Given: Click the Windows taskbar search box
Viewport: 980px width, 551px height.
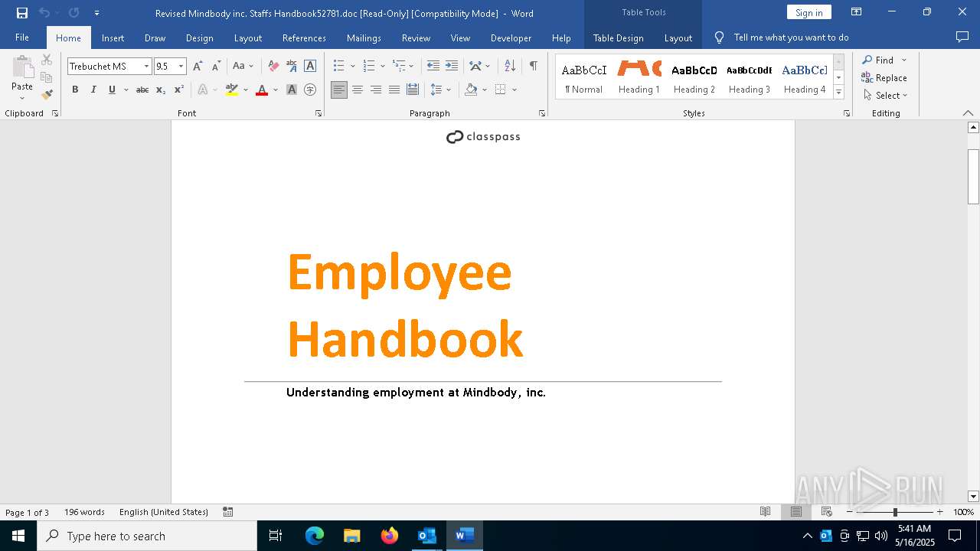Looking at the screenshot, I should (x=147, y=536).
